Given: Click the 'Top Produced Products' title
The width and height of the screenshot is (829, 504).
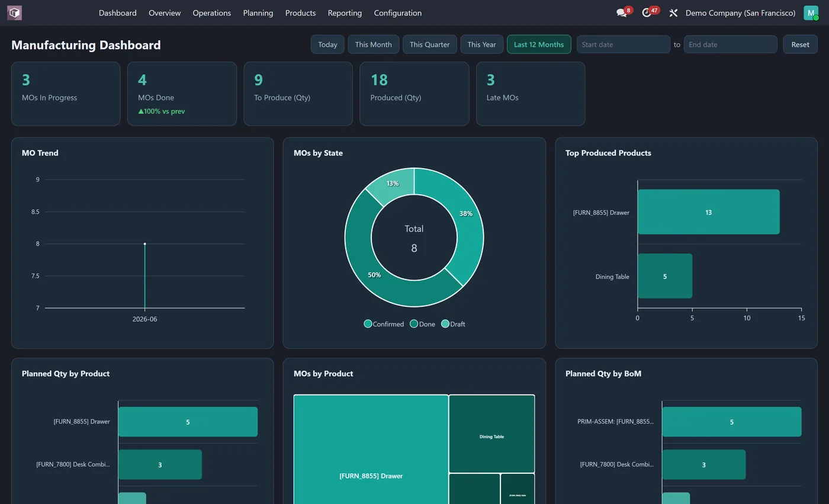Looking at the screenshot, I should click(608, 153).
